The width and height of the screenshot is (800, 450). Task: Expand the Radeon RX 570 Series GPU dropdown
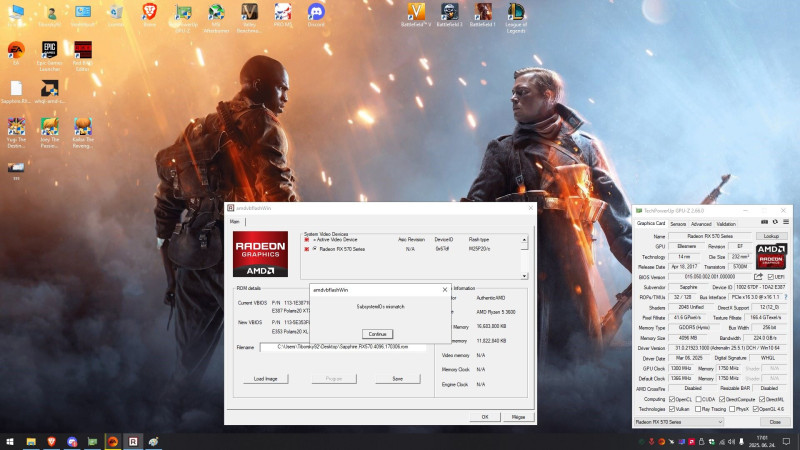point(679,422)
